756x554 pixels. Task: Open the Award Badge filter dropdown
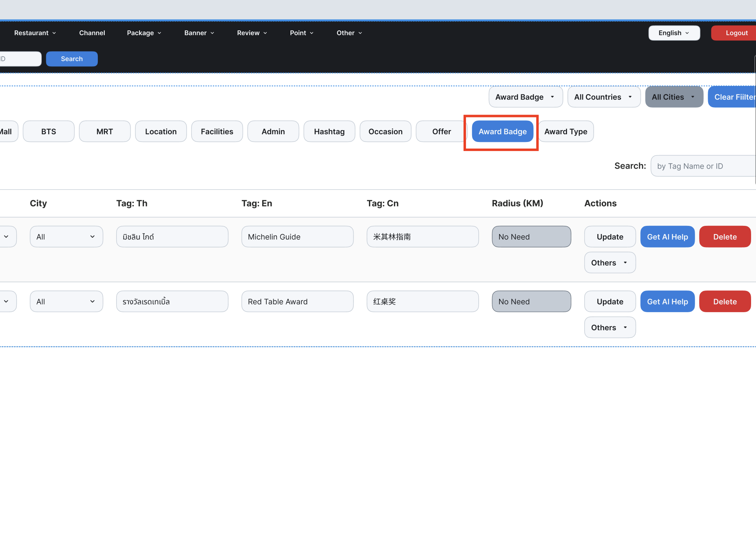coord(525,97)
